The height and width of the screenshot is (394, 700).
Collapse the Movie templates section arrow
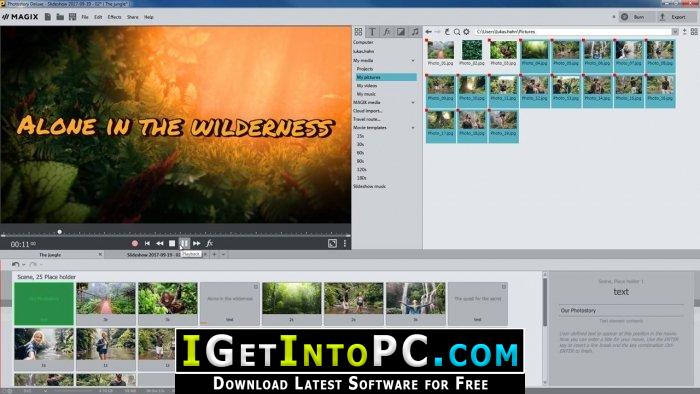(x=413, y=128)
